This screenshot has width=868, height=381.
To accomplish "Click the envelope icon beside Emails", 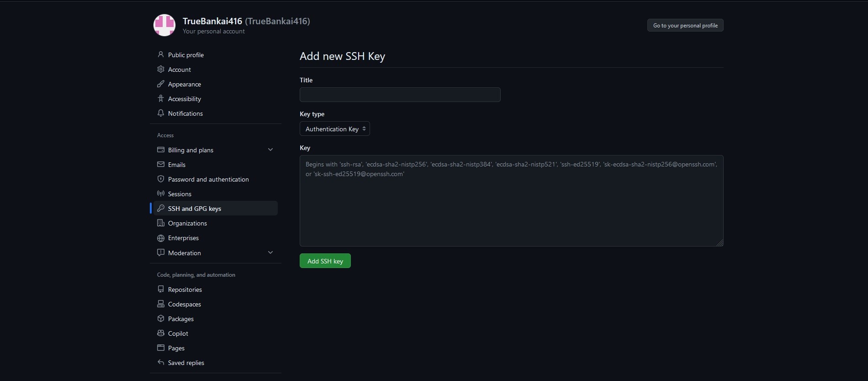I will click(x=161, y=164).
